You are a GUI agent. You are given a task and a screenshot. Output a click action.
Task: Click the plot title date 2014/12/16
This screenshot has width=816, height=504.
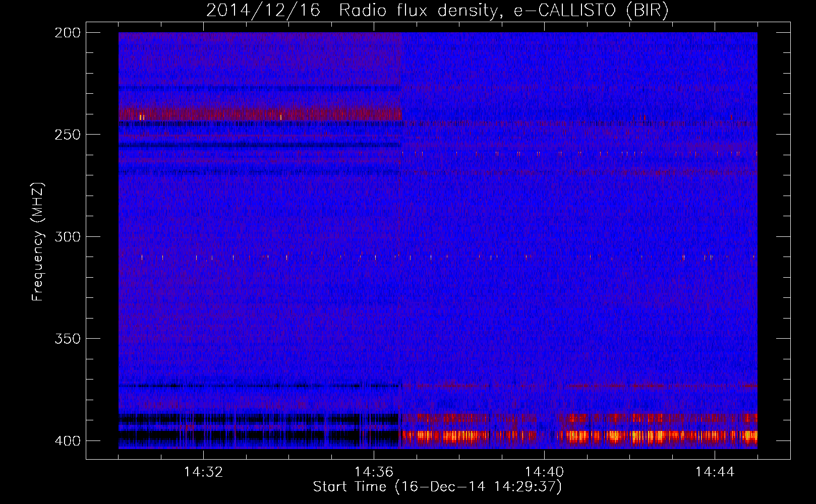(263, 11)
